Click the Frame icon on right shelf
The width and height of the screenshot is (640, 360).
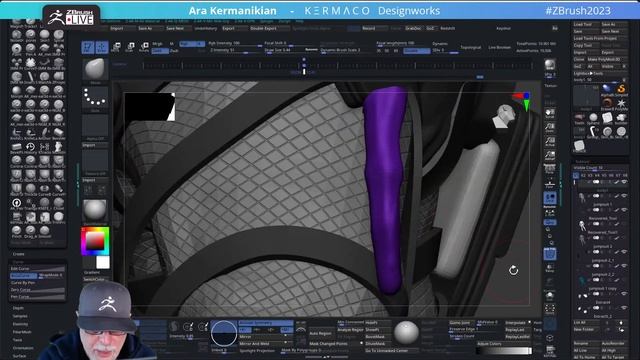coord(550,309)
